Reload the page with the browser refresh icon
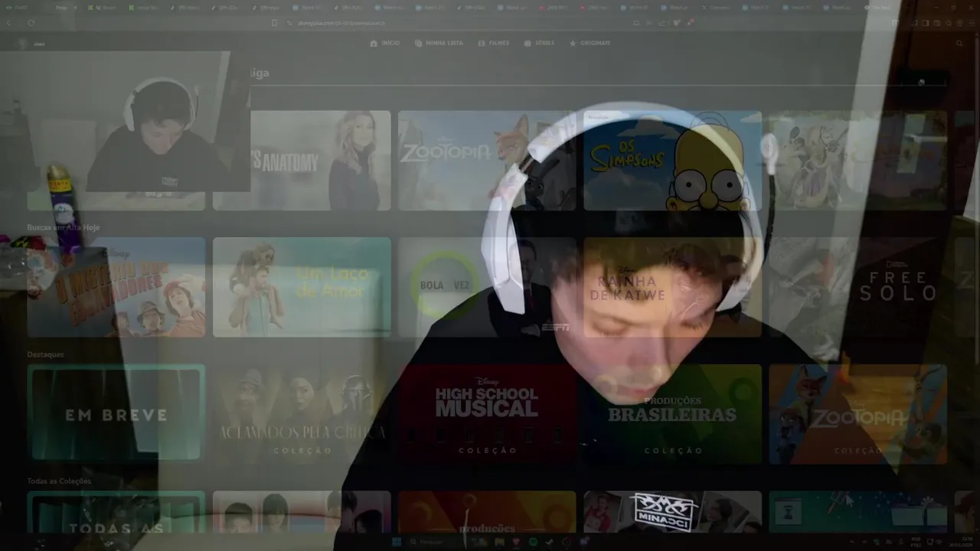Viewport: 980px width, 551px height. tap(31, 23)
